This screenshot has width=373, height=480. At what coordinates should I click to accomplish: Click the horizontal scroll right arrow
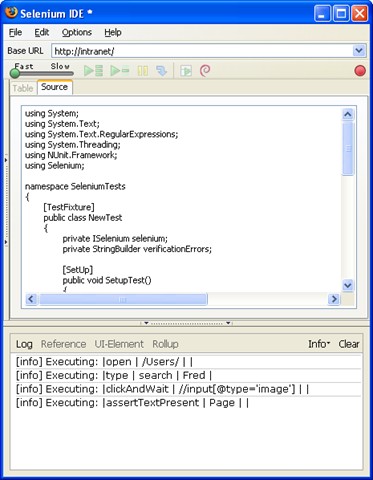pyautogui.click(x=333, y=299)
